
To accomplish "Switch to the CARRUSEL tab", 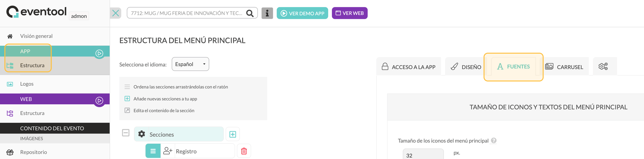I will coord(564,67).
